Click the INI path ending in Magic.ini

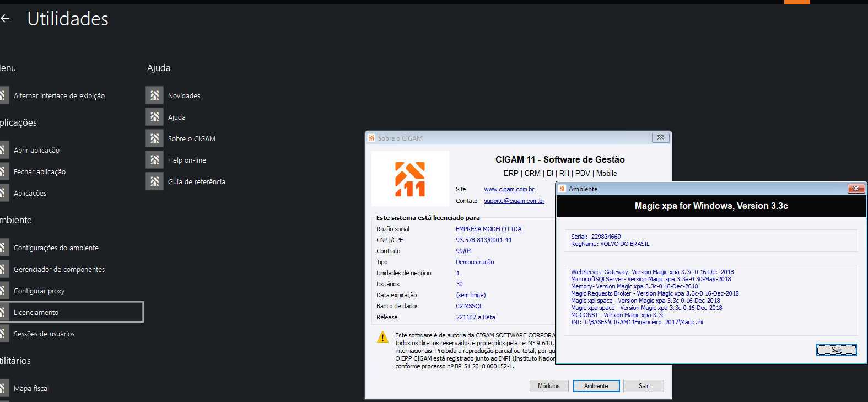click(x=637, y=322)
